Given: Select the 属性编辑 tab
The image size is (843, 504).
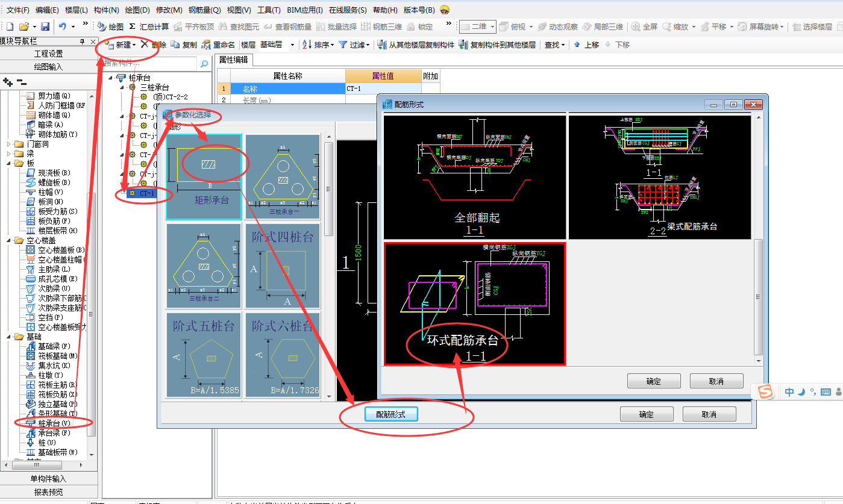Looking at the screenshot, I should pyautogui.click(x=234, y=60).
